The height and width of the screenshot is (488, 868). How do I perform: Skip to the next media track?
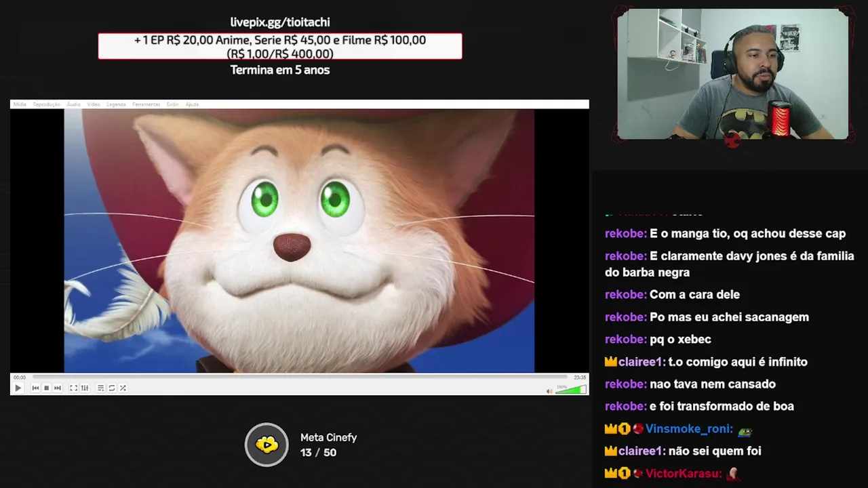pyautogui.click(x=57, y=388)
